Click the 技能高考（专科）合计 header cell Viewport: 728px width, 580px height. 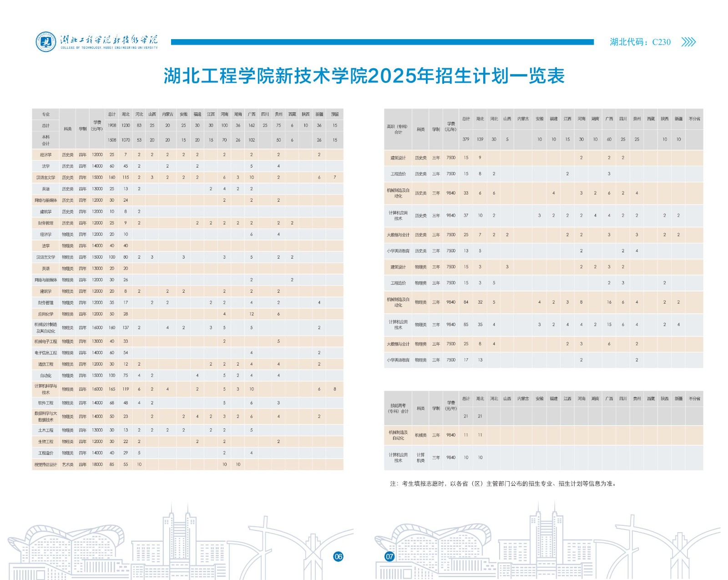[398, 408]
